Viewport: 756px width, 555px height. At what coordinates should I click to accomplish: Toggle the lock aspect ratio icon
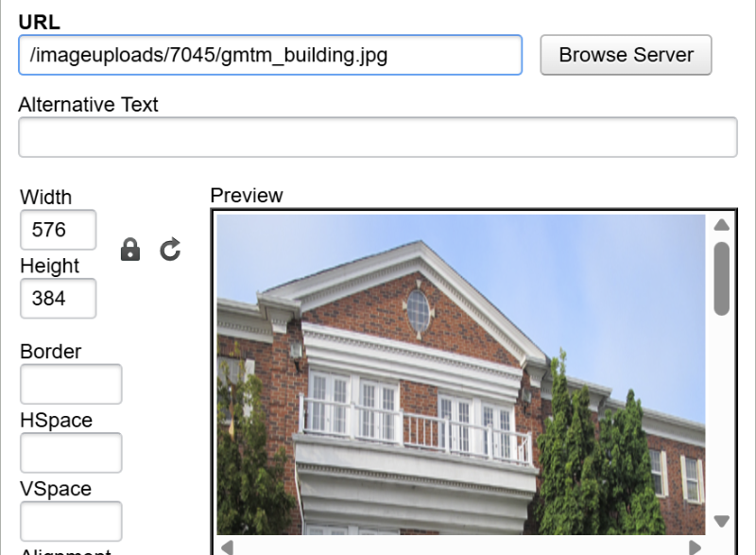[x=130, y=250]
